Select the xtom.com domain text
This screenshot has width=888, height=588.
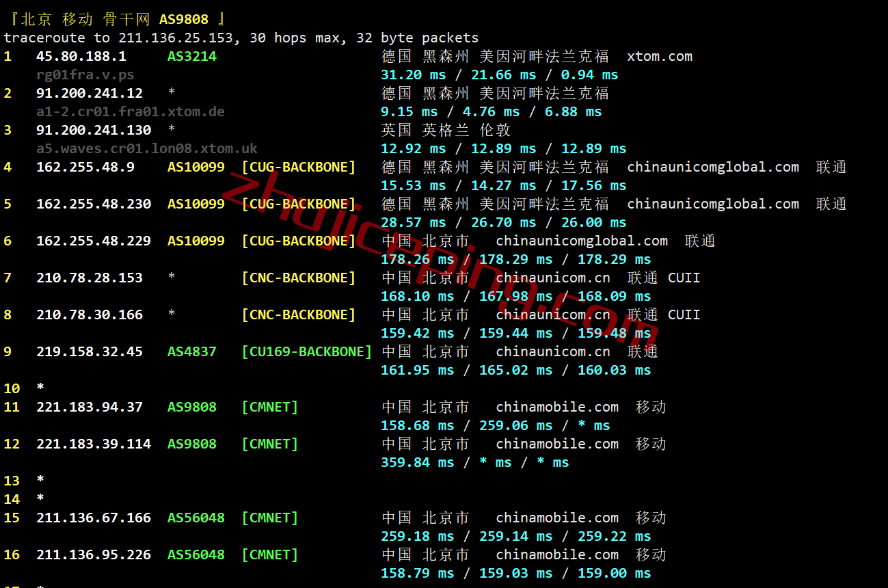point(660,56)
